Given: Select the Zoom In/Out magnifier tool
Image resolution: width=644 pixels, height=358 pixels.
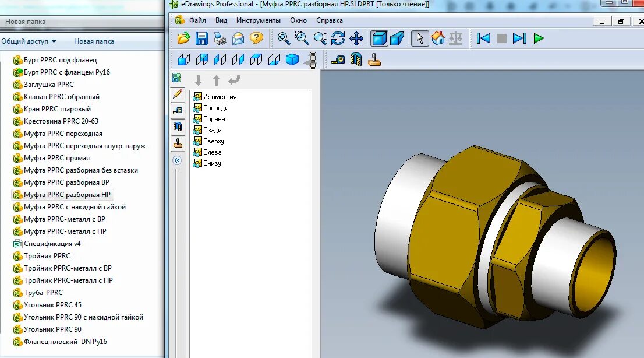Looking at the screenshot, I should 320,38.
